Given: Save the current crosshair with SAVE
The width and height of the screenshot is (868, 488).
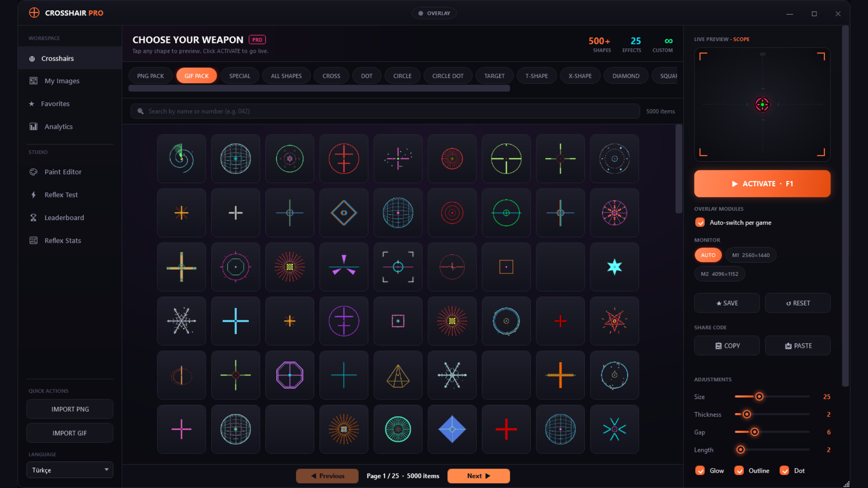Looking at the screenshot, I should (727, 303).
